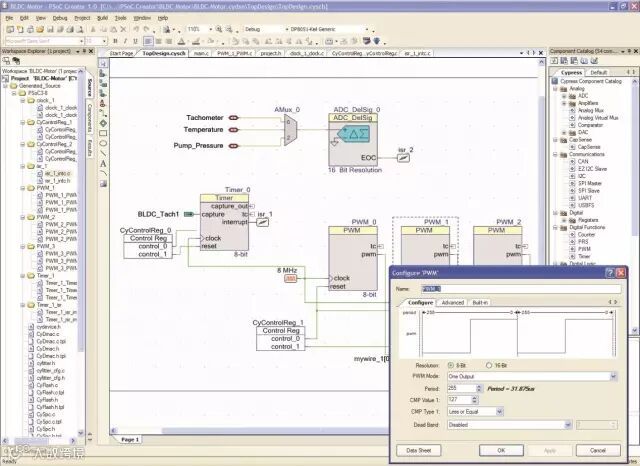Click the OK button
This screenshot has height=466, width=640.
click(x=501, y=450)
